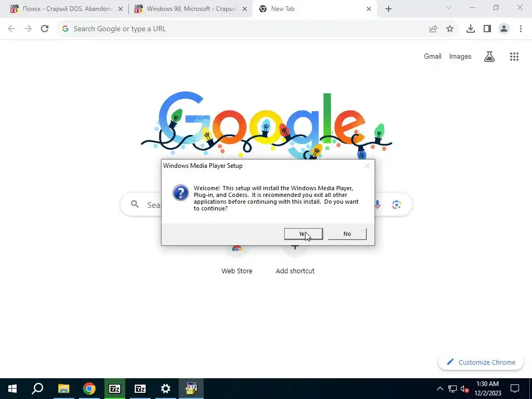Open the Gmail link

coord(433,56)
